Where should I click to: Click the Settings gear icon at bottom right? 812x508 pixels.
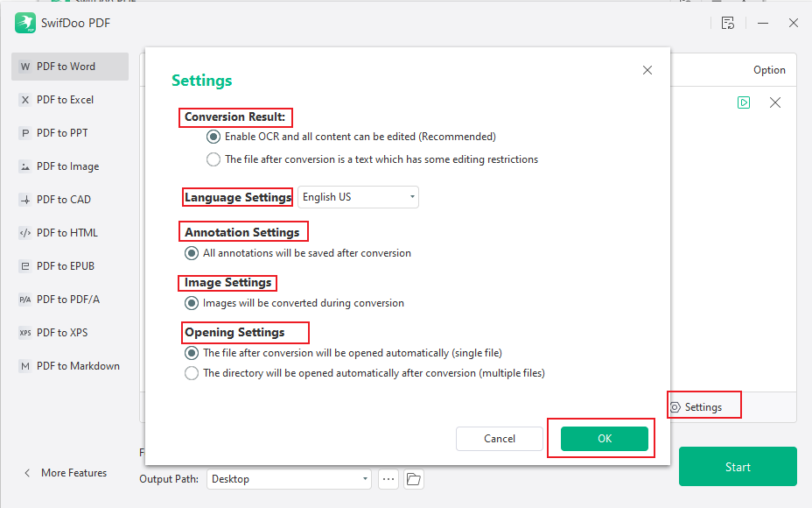675,407
